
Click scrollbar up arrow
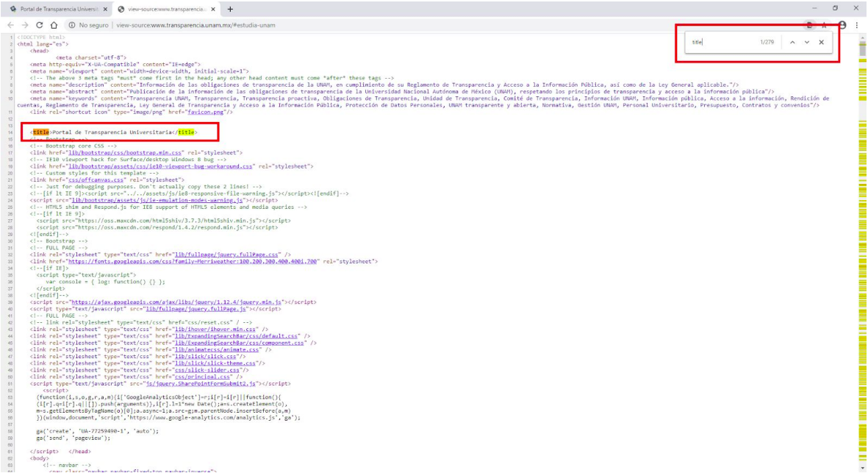coord(862,38)
